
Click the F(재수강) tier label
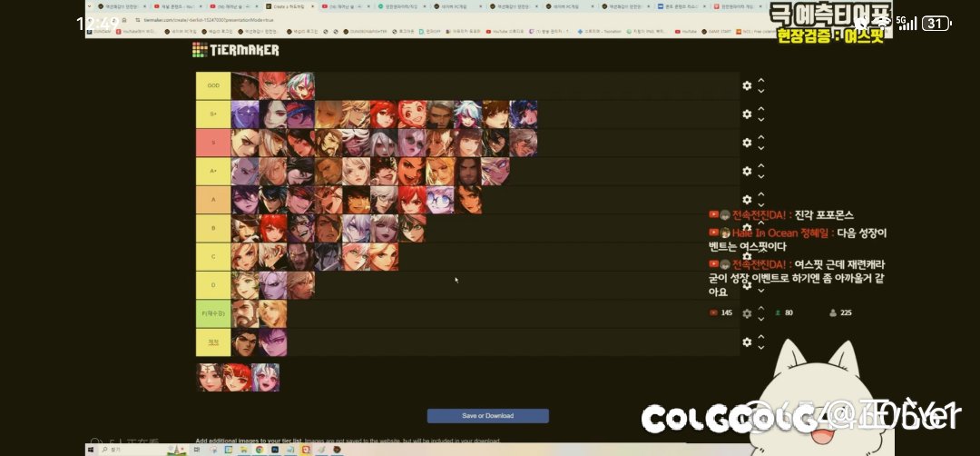213,313
